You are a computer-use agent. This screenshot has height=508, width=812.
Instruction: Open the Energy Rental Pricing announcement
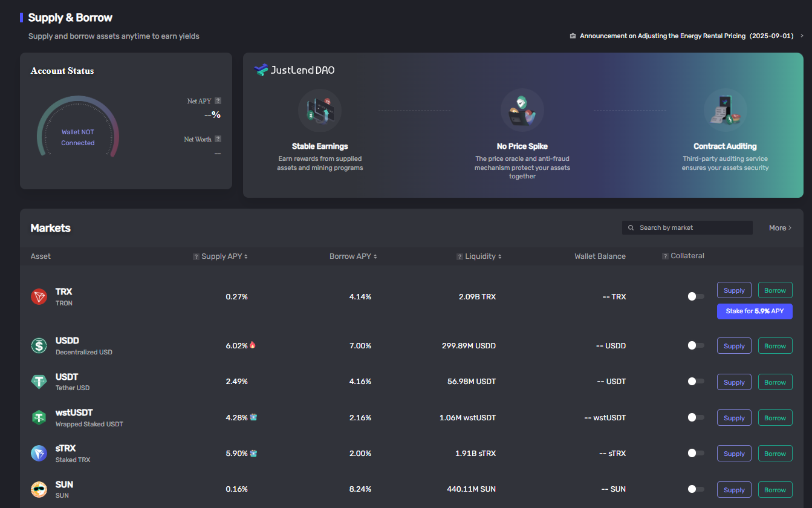point(686,36)
